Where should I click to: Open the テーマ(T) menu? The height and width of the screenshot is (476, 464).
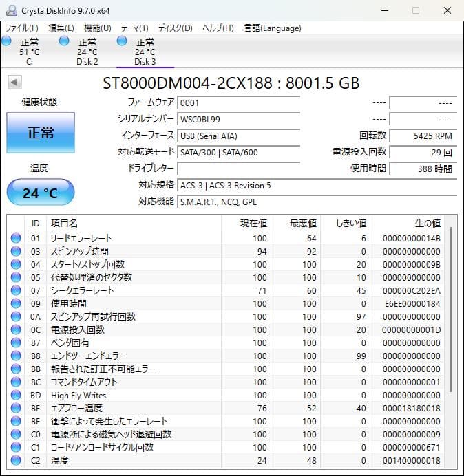[135, 28]
